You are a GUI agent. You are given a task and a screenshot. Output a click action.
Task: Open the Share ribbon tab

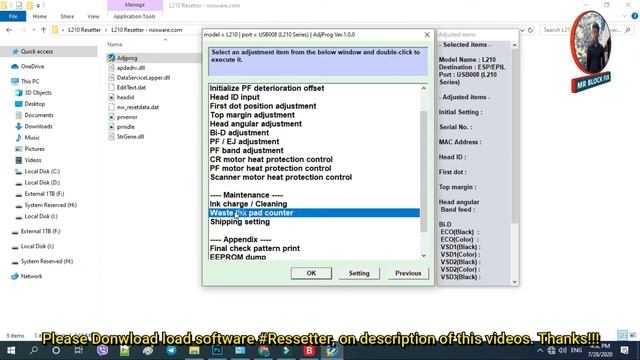point(67,16)
